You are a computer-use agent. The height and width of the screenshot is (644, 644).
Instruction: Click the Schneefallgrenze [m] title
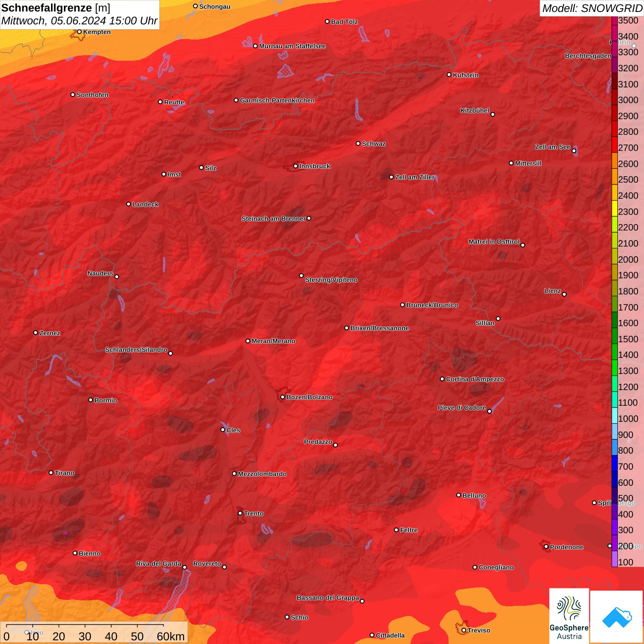tap(56, 8)
